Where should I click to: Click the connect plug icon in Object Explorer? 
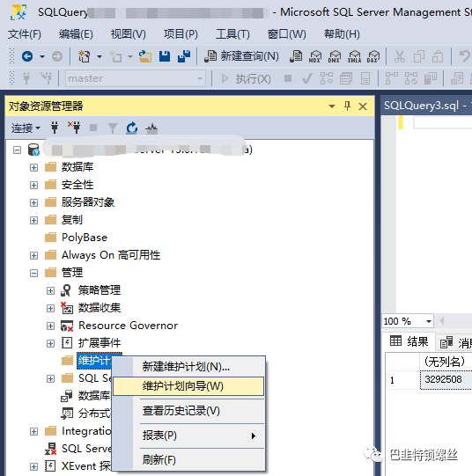(x=55, y=128)
